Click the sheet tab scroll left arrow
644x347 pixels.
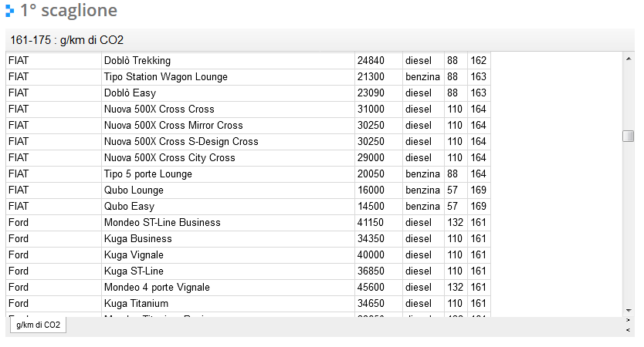628,330
